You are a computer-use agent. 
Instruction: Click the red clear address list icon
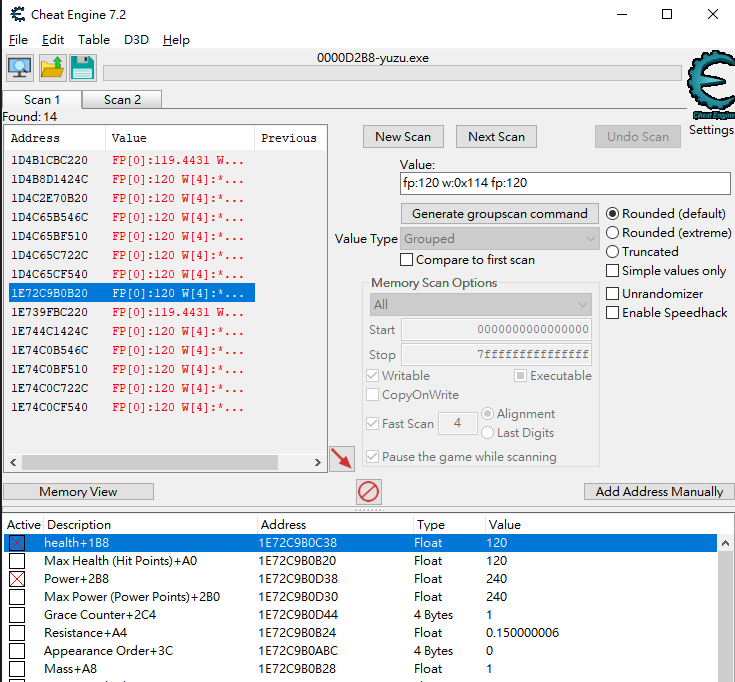[x=368, y=492]
